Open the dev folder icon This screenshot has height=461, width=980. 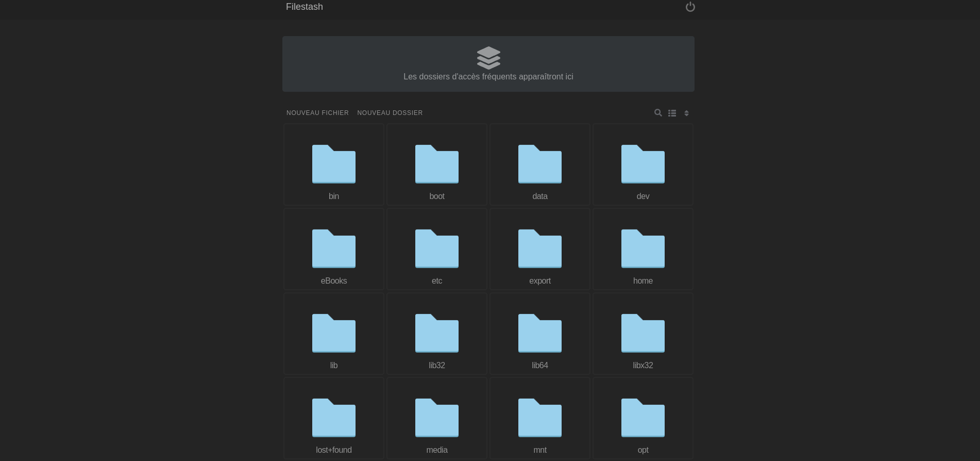[643, 164]
